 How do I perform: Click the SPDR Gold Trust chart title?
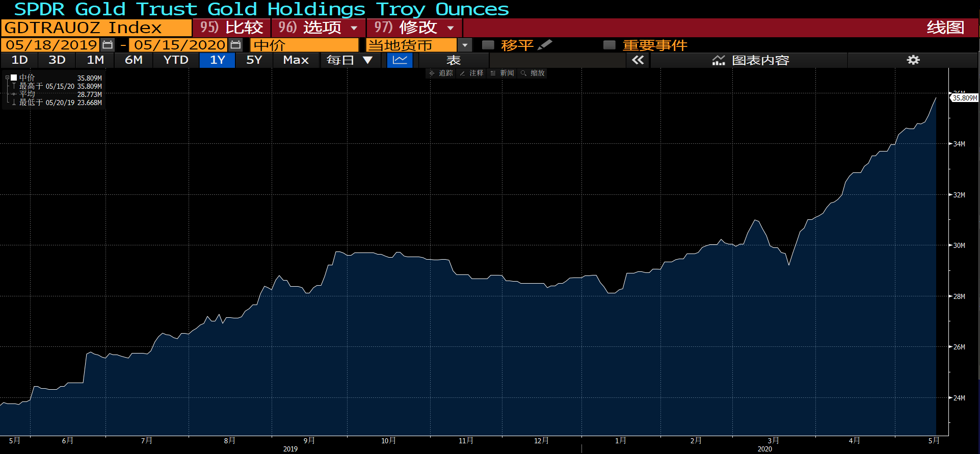tap(261, 9)
